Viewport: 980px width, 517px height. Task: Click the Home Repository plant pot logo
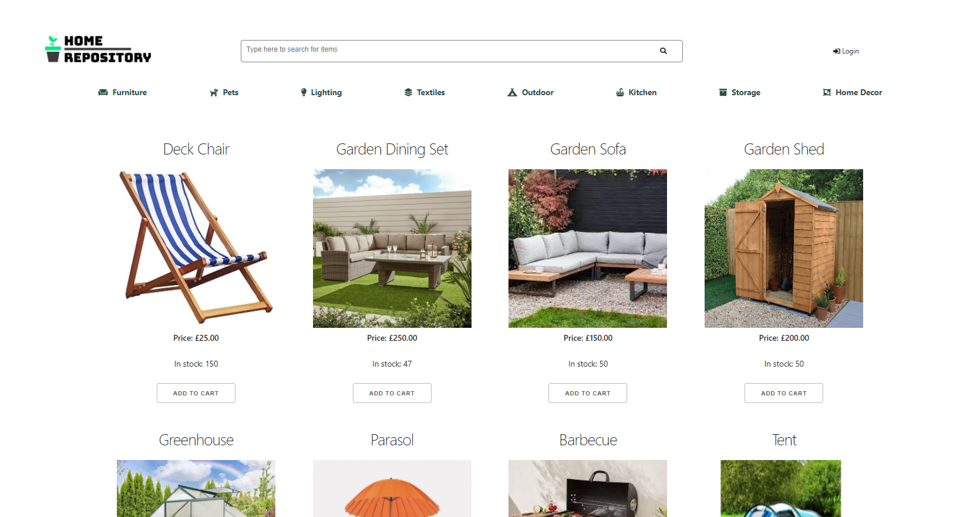click(53, 49)
